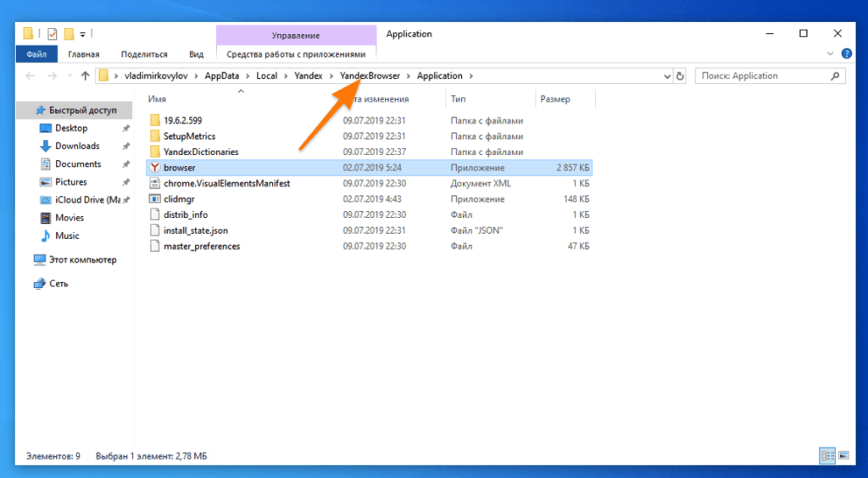Navigate to Yandex in address bar

(309, 75)
